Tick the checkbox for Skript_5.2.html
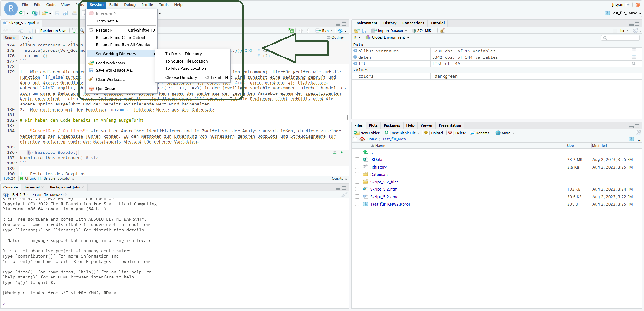The image size is (644, 311). pyautogui.click(x=357, y=189)
